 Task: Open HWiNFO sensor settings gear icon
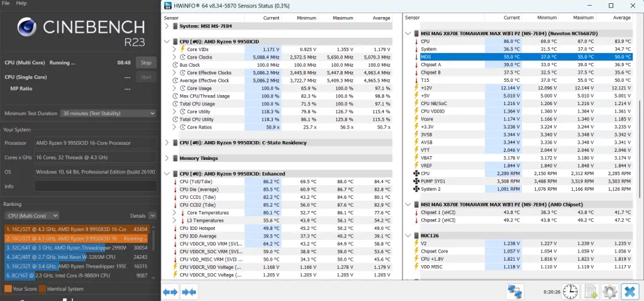tap(609, 292)
